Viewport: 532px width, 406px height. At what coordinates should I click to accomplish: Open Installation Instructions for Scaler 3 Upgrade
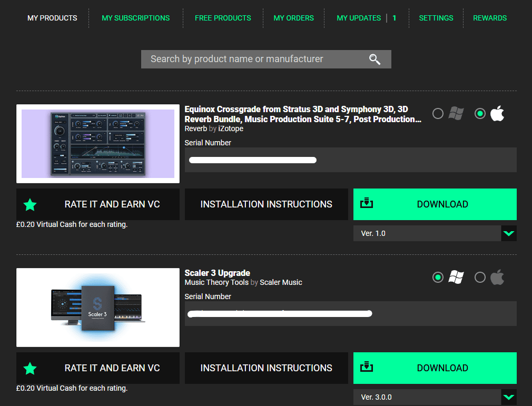(267, 368)
